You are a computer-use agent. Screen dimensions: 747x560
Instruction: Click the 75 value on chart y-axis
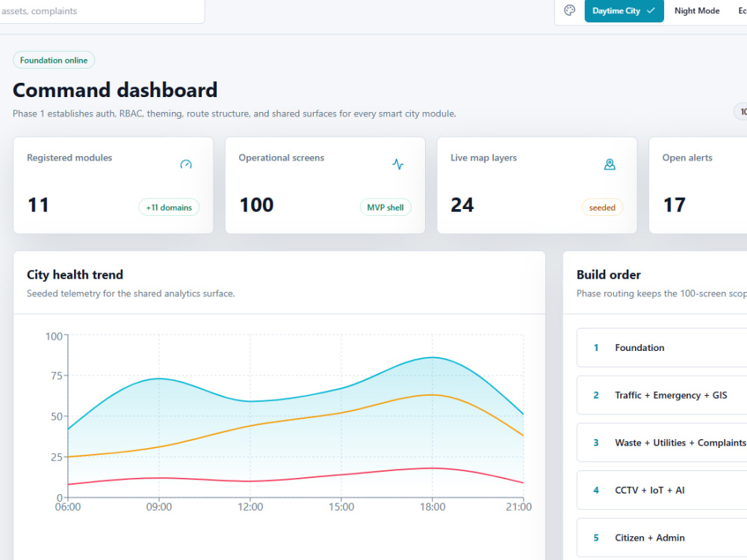point(57,376)
